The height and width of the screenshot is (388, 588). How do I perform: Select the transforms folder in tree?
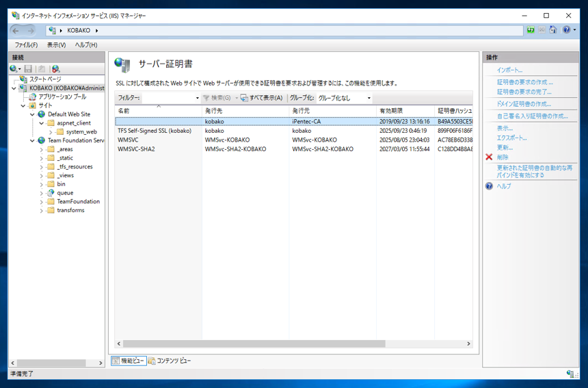pyautogui.click(x=70, y=211)
